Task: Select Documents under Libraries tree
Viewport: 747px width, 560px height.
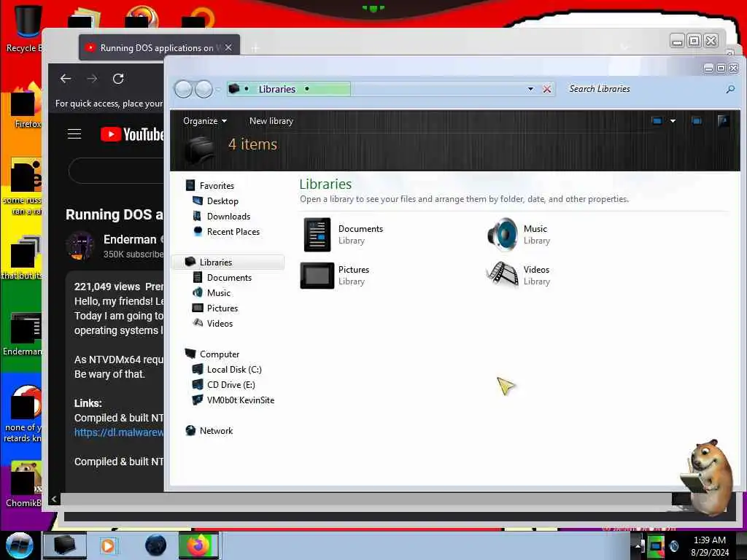Action: click(222, 277)
